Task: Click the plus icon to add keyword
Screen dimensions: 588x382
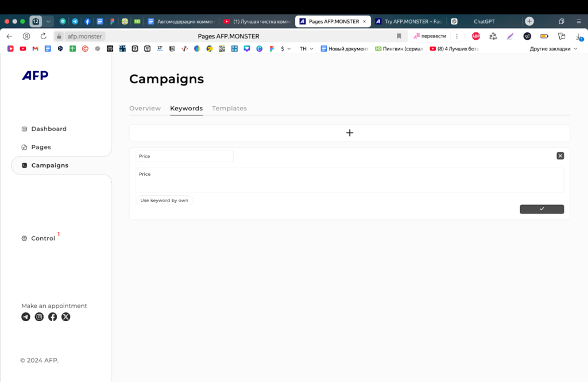Action: (x=349, y=133)
